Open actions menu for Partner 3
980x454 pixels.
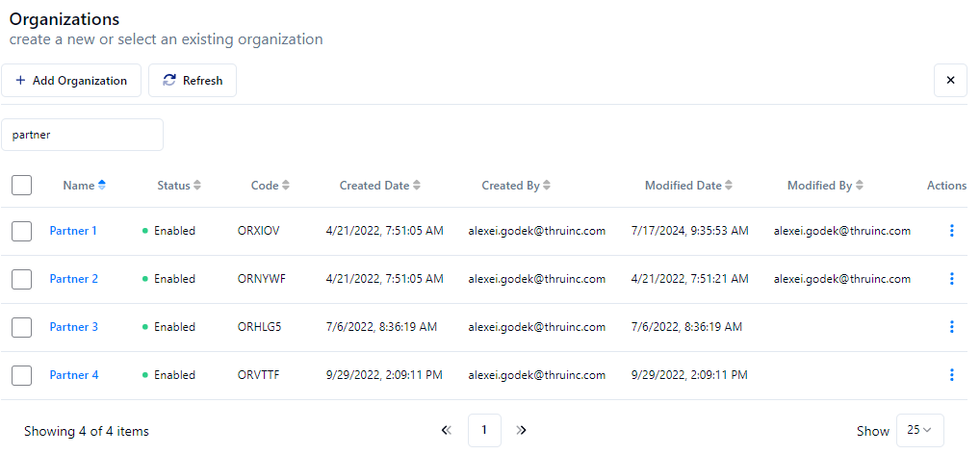tap(951, 327)
